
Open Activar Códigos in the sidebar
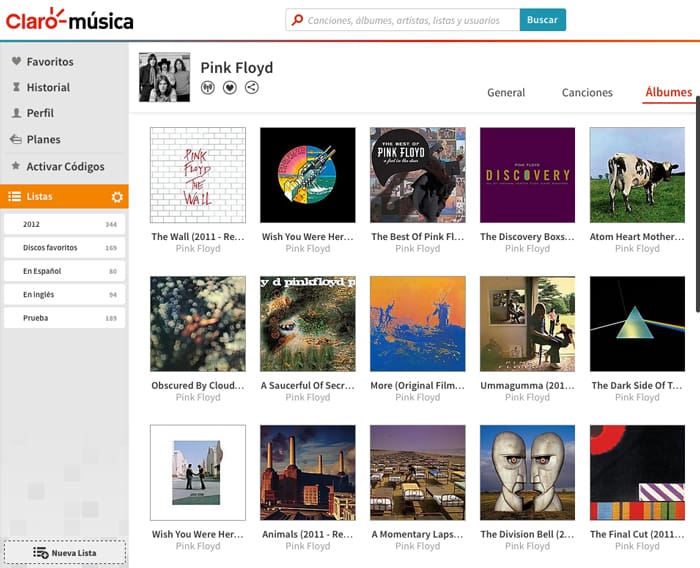tap(64, 167)
